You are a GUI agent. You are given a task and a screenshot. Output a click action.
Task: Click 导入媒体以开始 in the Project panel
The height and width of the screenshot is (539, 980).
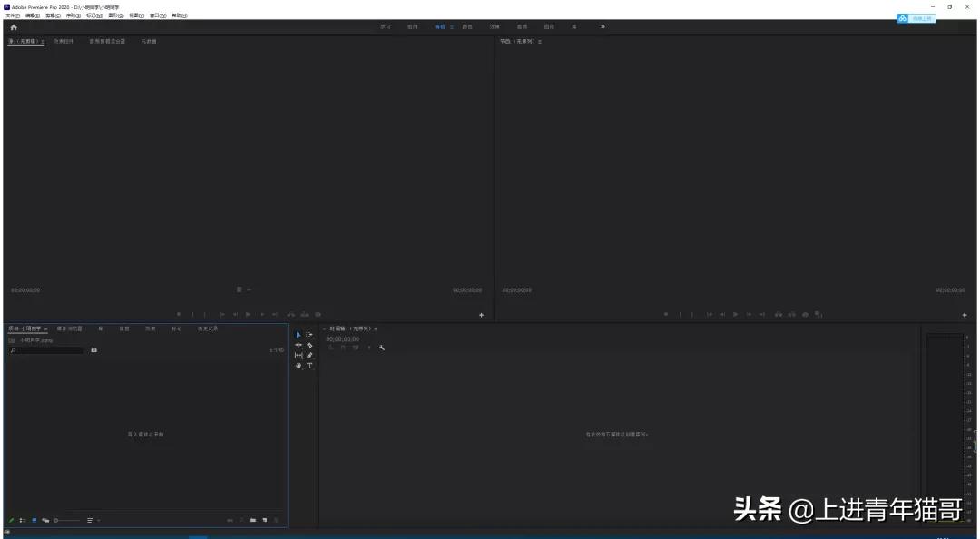point(145,434)
